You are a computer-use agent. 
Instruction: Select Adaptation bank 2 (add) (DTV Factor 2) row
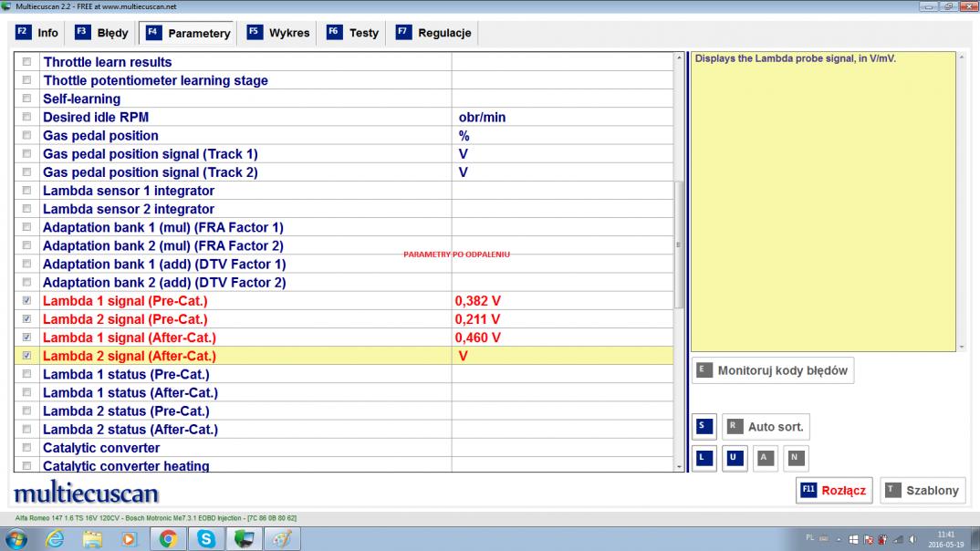pyautogui.click(x=344, y=283)
